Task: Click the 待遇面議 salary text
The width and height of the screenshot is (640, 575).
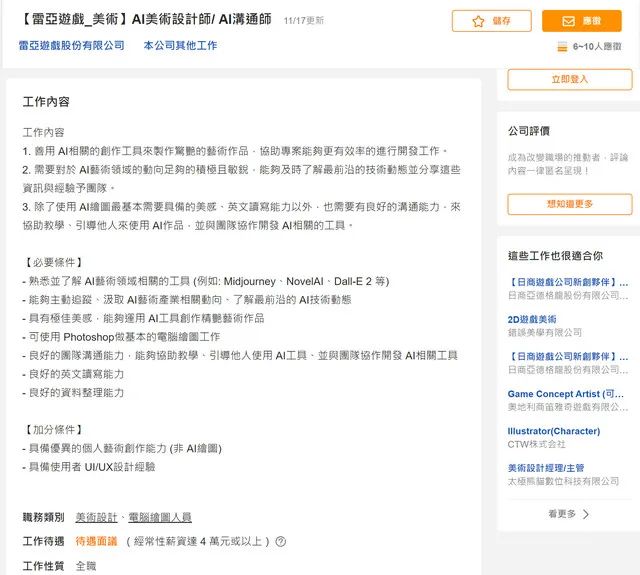Action: (96, 542)
